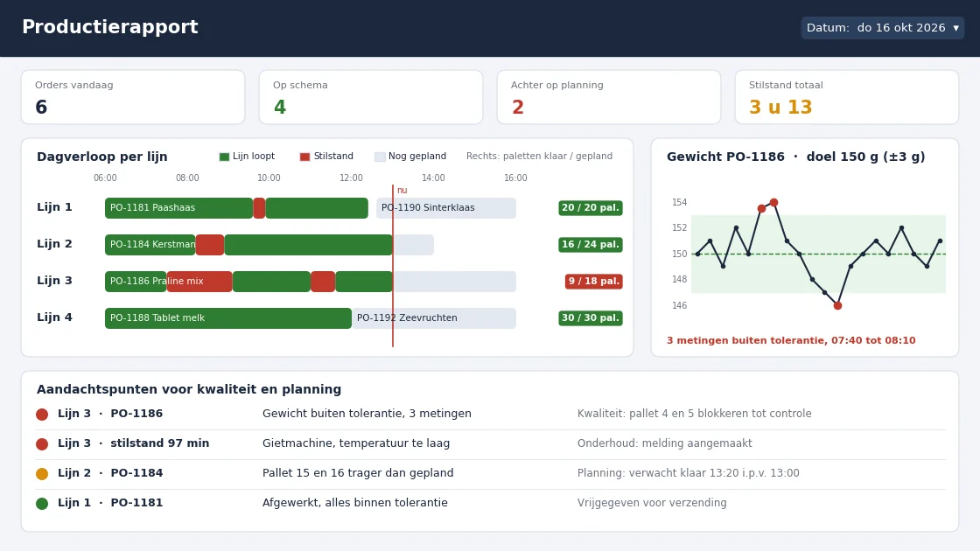Click the highest red point on the weight chart
980x551 pixels.
(x=773, y=202)
